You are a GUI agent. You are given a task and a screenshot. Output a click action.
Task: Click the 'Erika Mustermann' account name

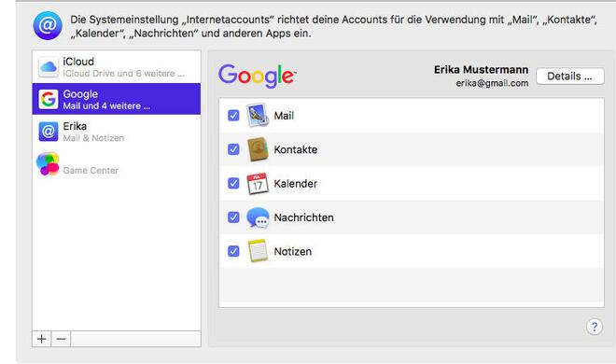point(482,70)
